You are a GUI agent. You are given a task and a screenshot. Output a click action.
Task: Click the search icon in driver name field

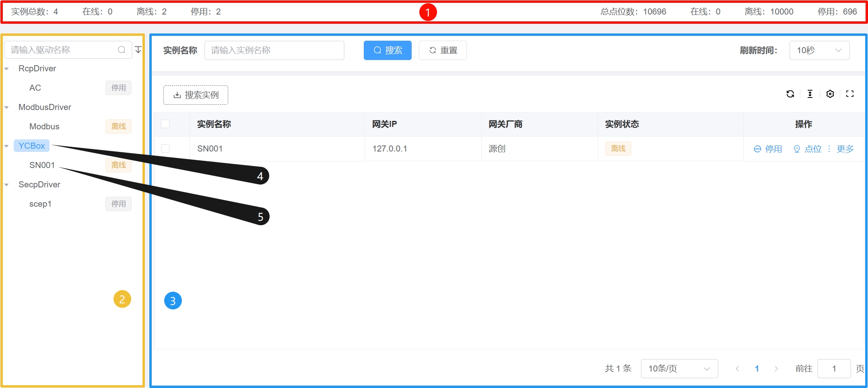(x=122, y=50)
